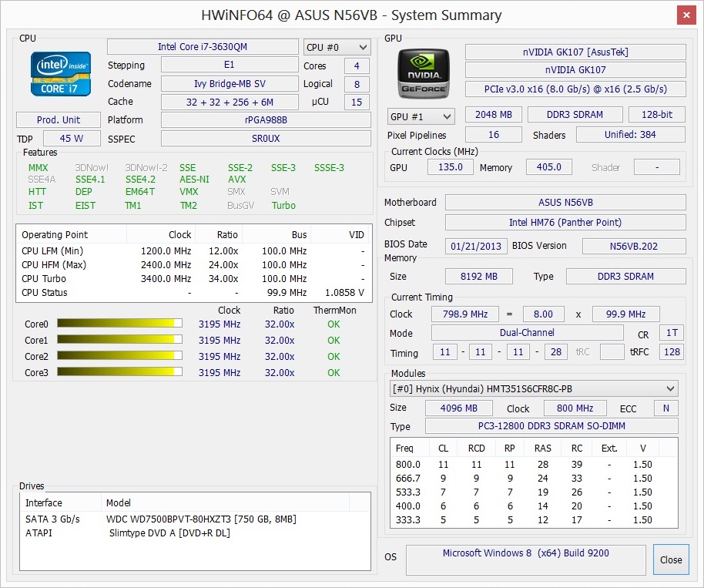Click the Intel Core i7 logo

tap(61, 74)
